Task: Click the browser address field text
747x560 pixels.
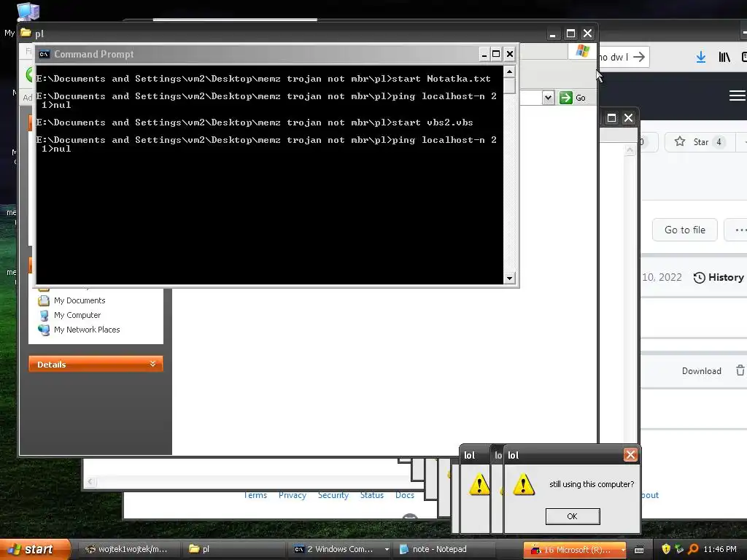Action: pos(614,57)
